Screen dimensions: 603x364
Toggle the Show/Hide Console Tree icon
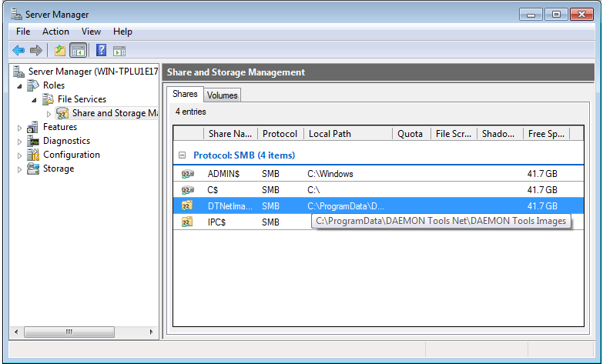[78, 50]
